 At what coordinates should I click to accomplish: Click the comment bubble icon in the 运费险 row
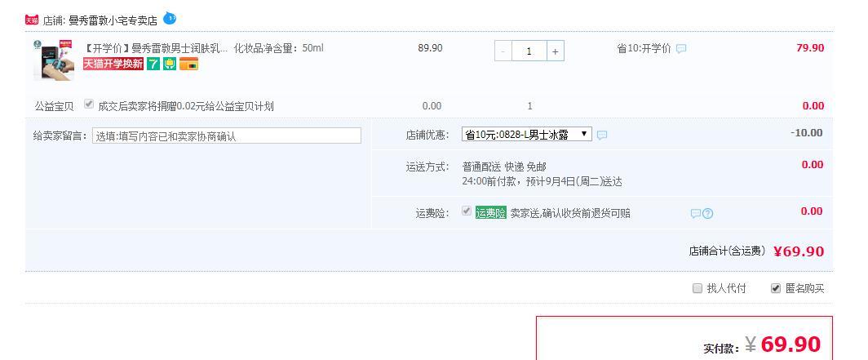pos(695,214)
